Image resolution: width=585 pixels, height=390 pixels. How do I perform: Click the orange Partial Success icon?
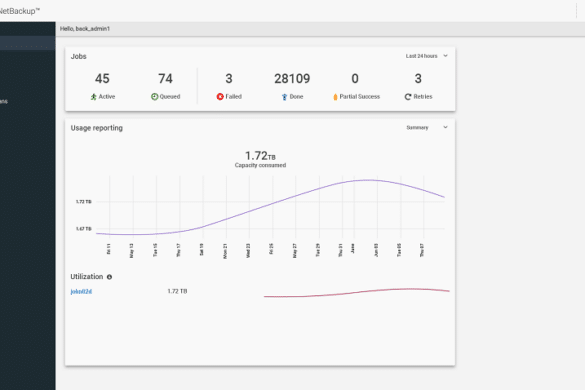(335, 97)
